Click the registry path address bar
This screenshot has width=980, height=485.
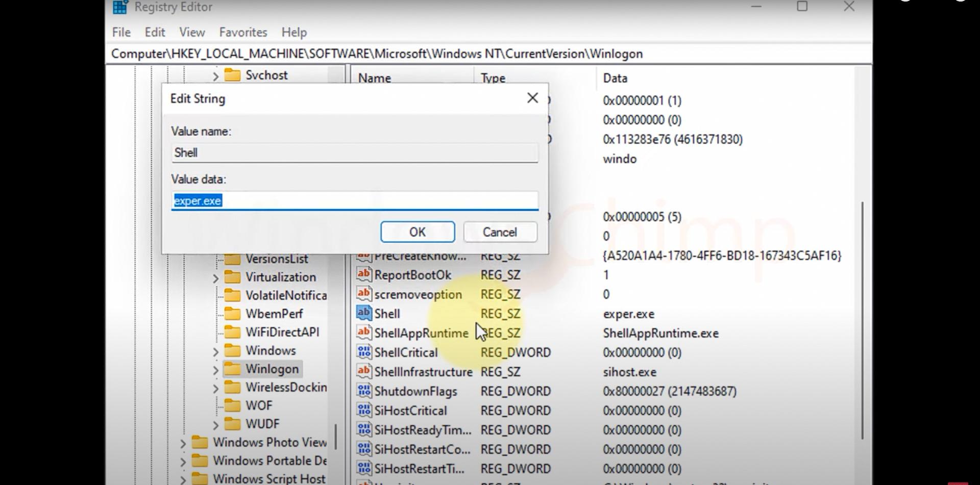(489, 54)
